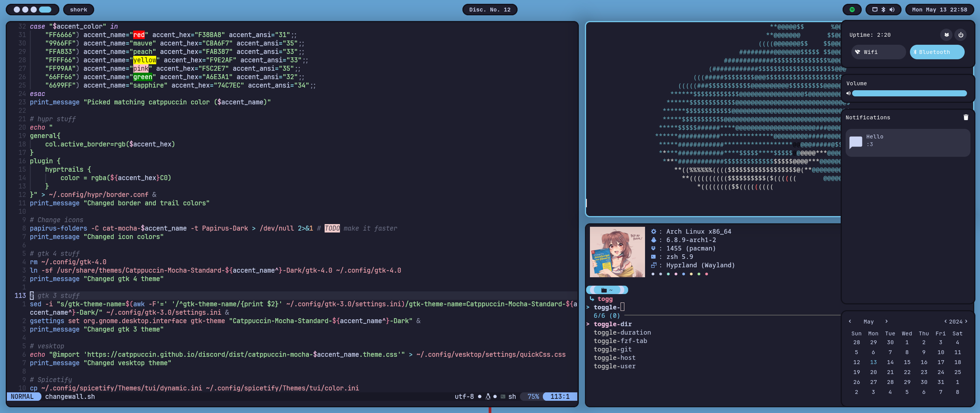Viewport: 980px width, 413px height.
Task: Adjust the Volume slider bar
Action: click(910, 93)
